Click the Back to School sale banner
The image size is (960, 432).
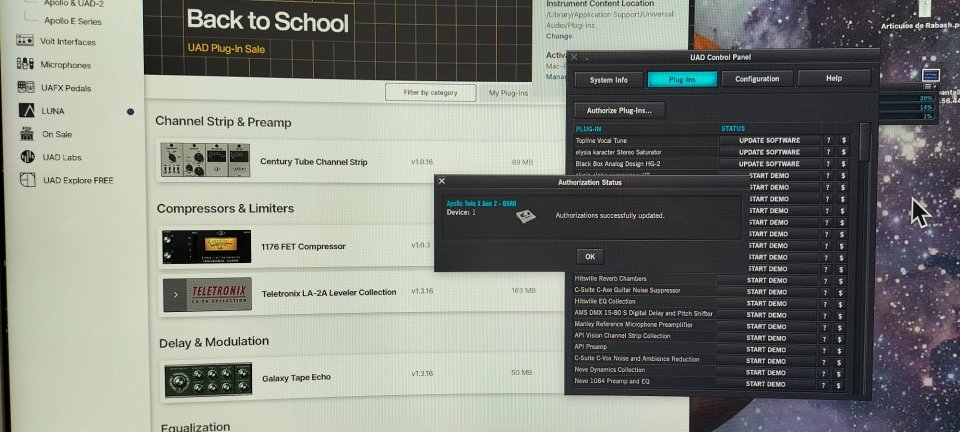point(337,38)
